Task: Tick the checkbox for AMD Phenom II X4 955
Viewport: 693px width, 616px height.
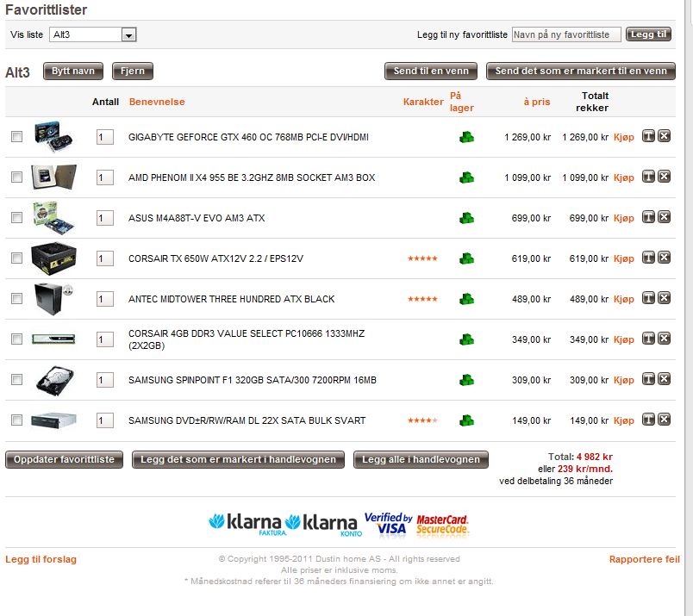Action: (x=16, y=177)
